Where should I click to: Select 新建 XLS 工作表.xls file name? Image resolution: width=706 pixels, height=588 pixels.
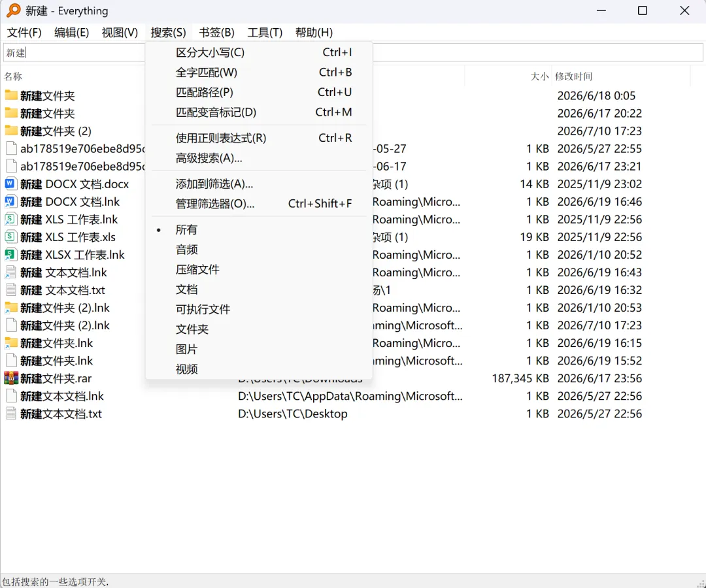[x=68, y=237]
